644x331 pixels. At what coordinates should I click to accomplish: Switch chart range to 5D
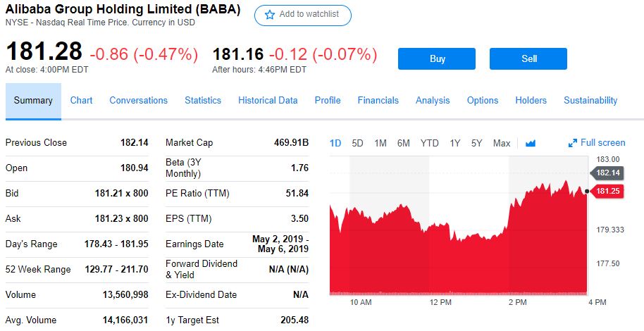coord(357,143)
